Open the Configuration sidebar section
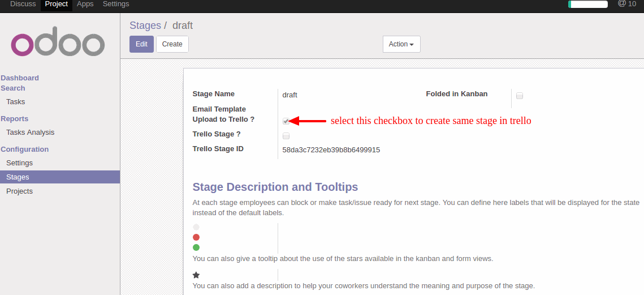This screenshot has width=644, height=295. coord(25,149)
